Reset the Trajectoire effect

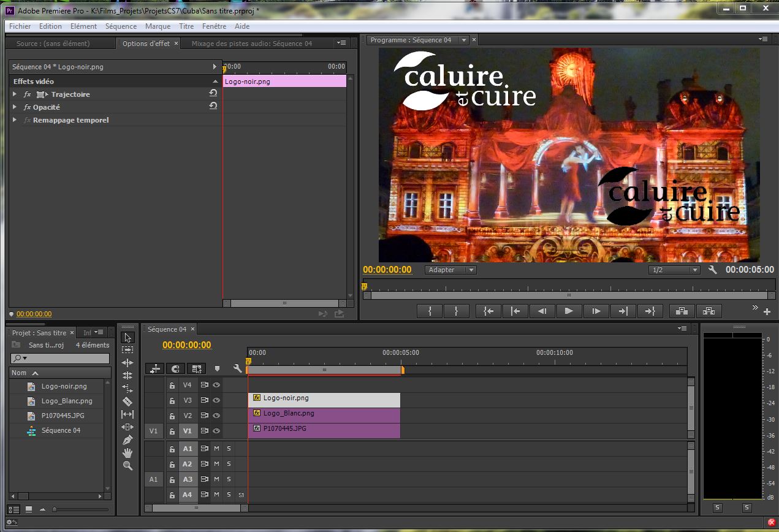tap(213, 93)
